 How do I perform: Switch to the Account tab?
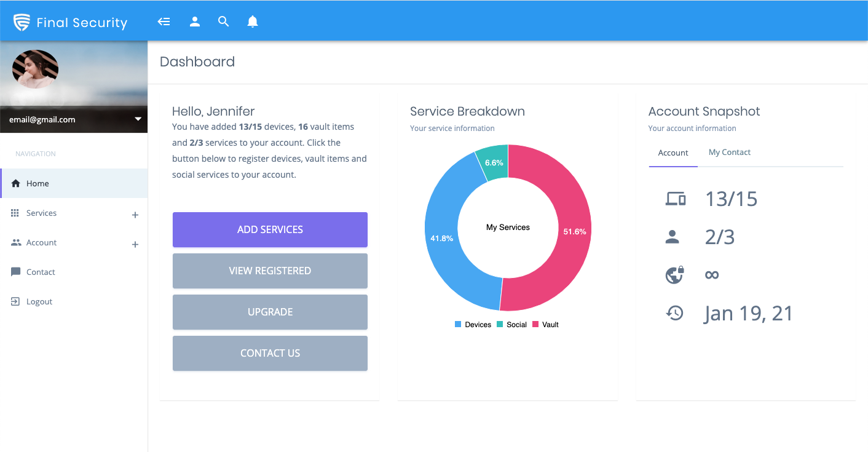click(673, 153)
